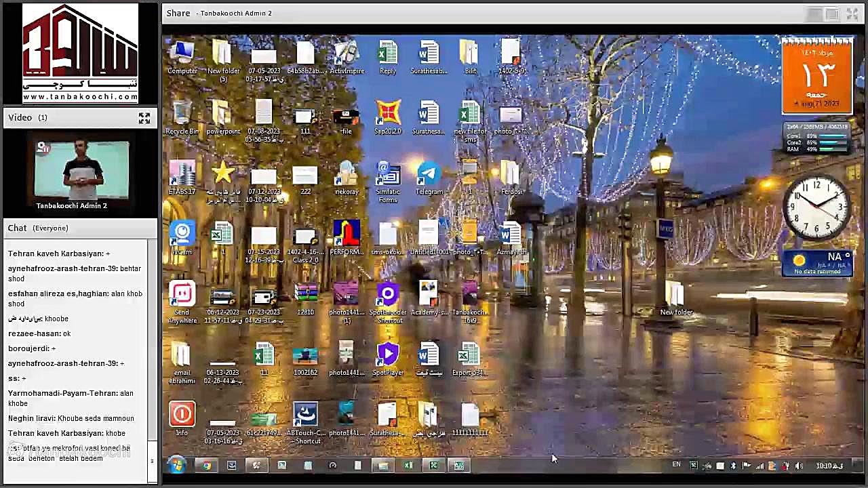Select the SpotPlayer shortcut icon
The height and width of the screenshot is (488, 868).
388,359
